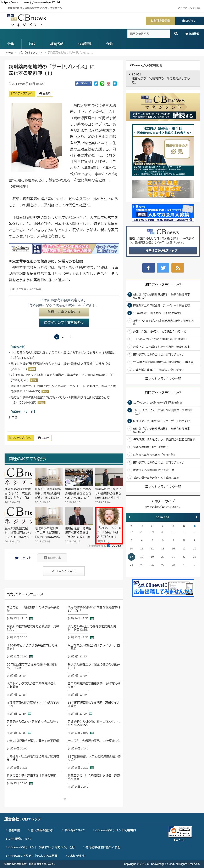Click the Hatena bookmark B! icon
This screenshot has height=868, width=204.
pos(115,84)
